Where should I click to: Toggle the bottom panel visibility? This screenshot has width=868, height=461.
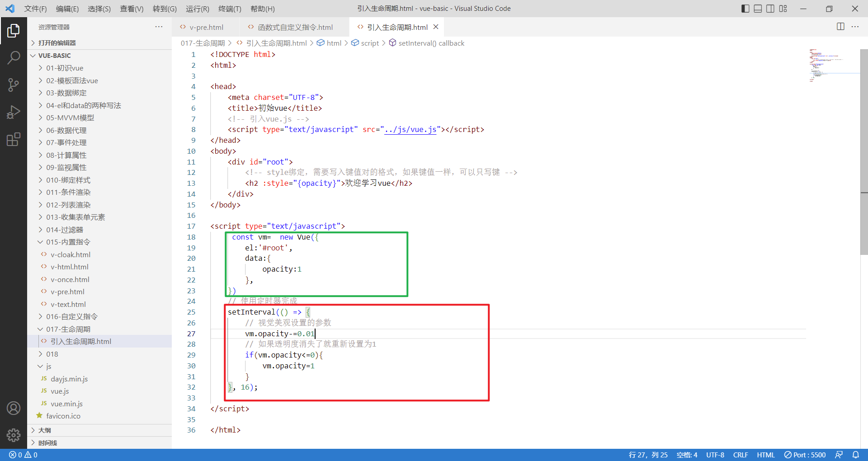[x=757, y=9]
